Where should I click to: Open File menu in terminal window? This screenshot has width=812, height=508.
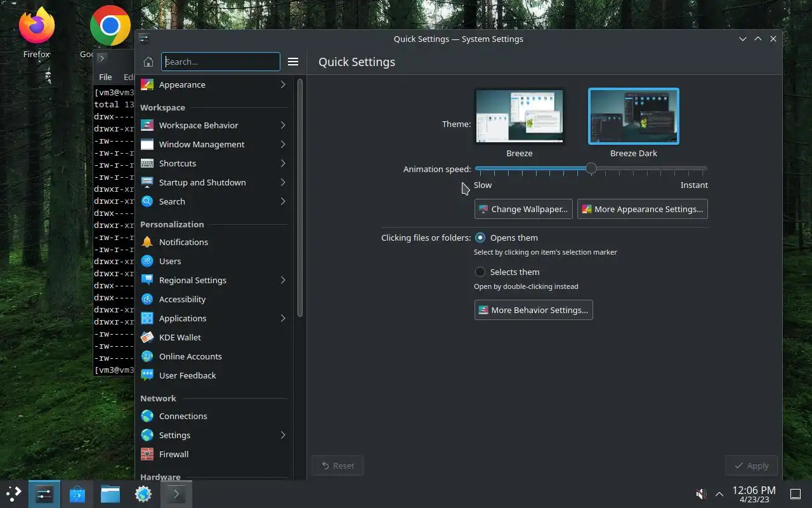(x=105, y=77)
